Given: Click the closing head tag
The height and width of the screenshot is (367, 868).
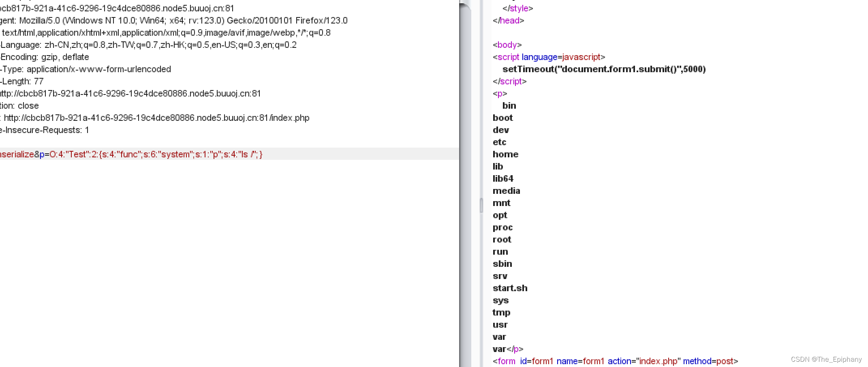Looking at the screenshot, I should point(508,20).
